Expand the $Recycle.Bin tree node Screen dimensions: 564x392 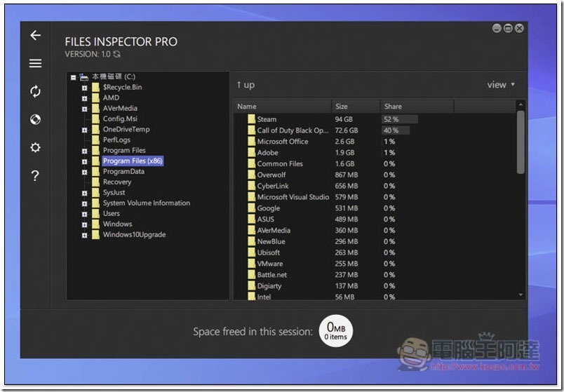(84, 88)
